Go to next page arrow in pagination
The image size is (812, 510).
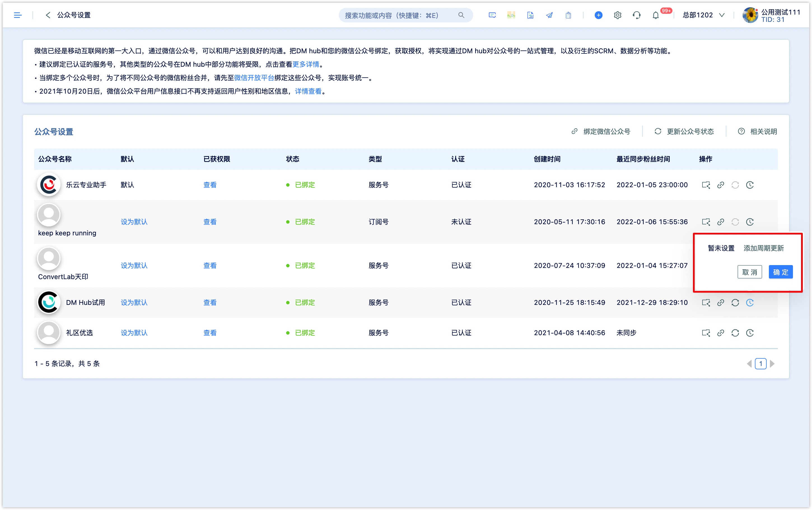[772, 364]
